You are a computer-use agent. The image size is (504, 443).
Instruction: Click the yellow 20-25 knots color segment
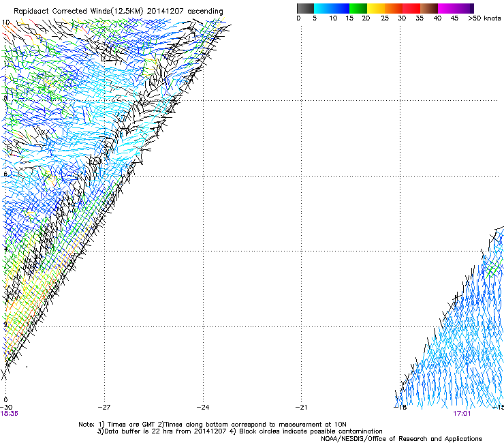click(x=376, y=8)
